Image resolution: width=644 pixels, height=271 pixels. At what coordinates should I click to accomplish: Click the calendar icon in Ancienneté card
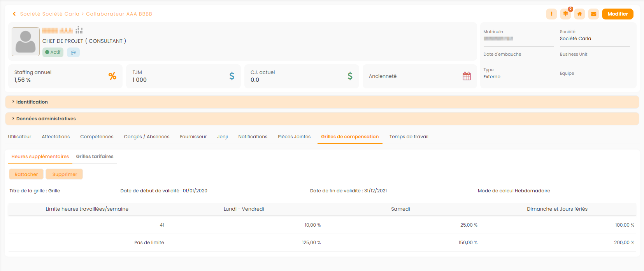(x=467, y=76)
